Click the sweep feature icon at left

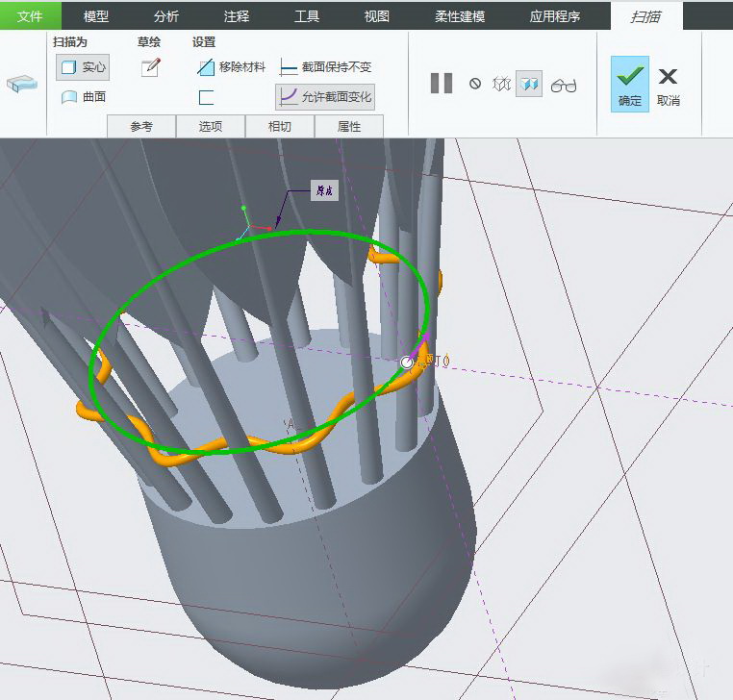pyautogui.click(x=21, y=85)
